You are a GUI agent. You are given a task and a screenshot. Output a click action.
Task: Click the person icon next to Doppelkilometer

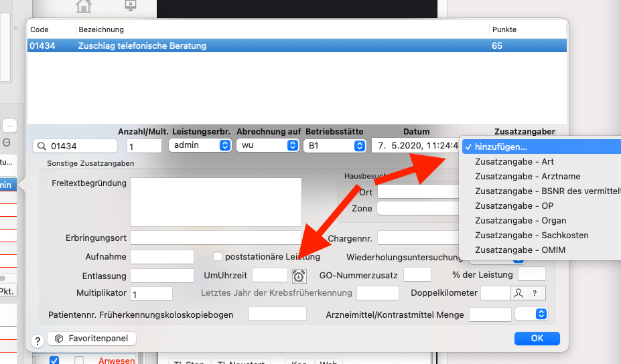coord(519,293)
